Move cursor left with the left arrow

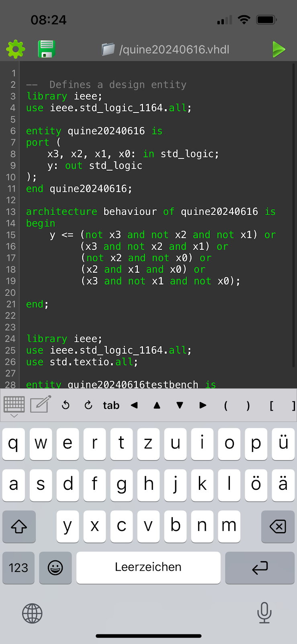(x=134, y=405)
